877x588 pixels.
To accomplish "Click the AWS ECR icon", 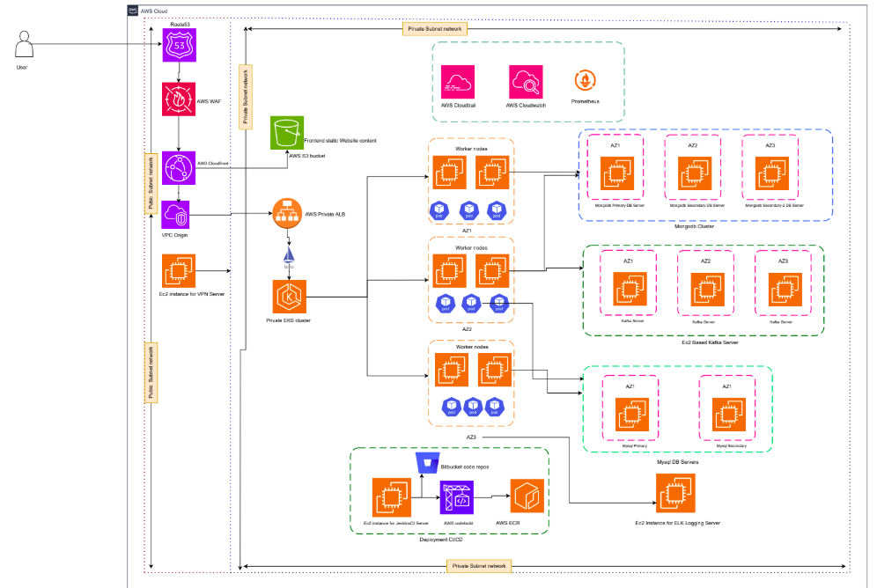I will click(x=528, y=496).
